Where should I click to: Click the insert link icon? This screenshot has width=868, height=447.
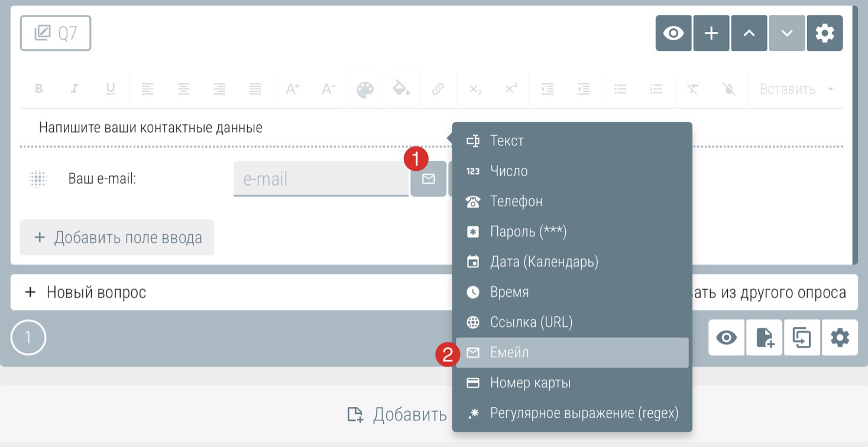click(x=438, y=89)
